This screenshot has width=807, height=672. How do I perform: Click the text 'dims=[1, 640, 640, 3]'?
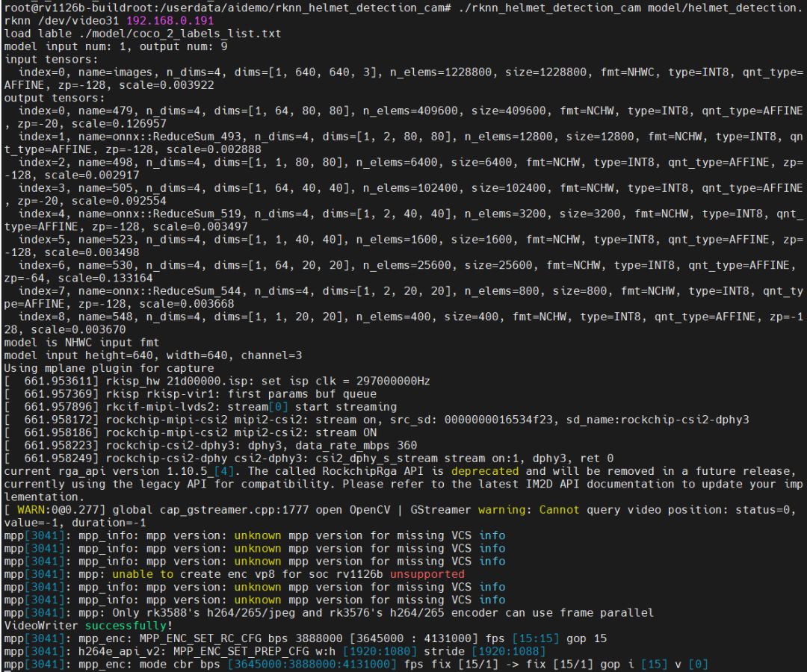(x=309, y=72)
